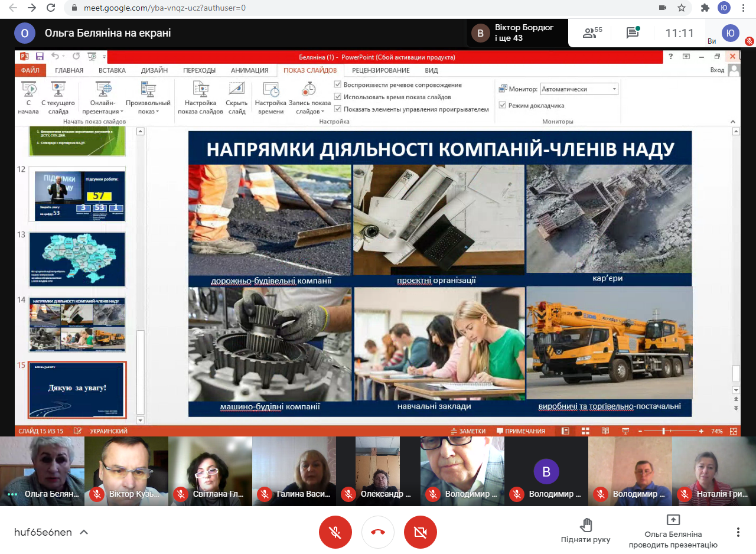
Task: Open the Meet chat panel
Action: [633, 33]
